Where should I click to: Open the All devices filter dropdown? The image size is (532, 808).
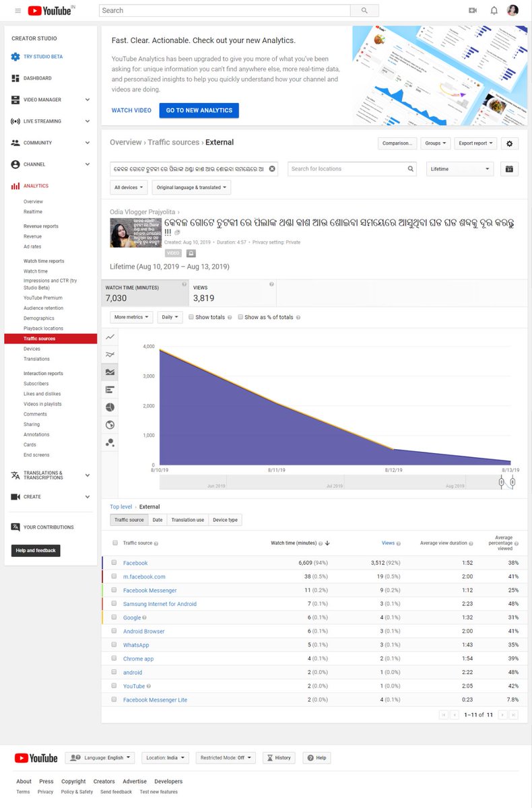click(x=129, y=188)
